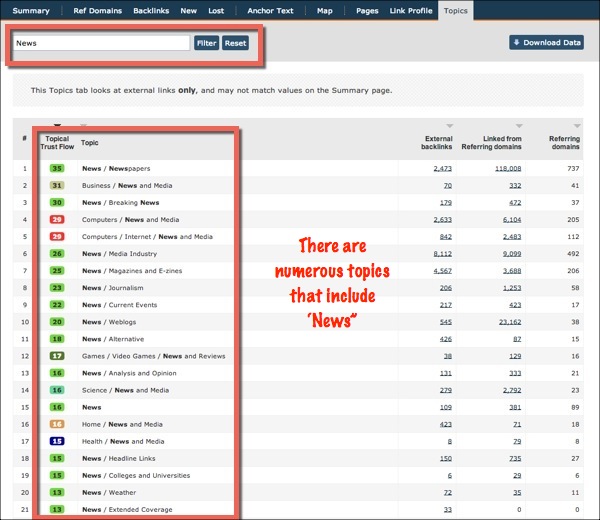
Task: Click the Reset button
Action: (235, 43)
